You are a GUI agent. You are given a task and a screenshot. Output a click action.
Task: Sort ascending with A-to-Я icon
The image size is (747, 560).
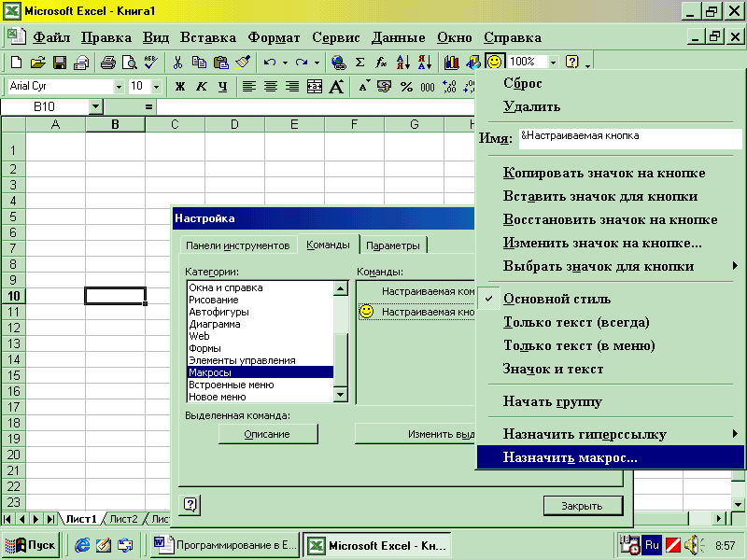click(403, 62)
